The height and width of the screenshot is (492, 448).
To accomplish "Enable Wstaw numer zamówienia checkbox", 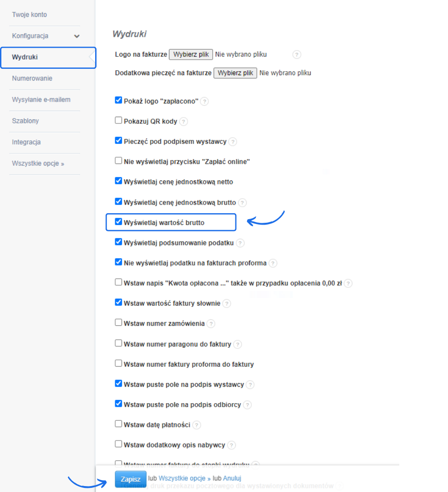I will 118,322.
